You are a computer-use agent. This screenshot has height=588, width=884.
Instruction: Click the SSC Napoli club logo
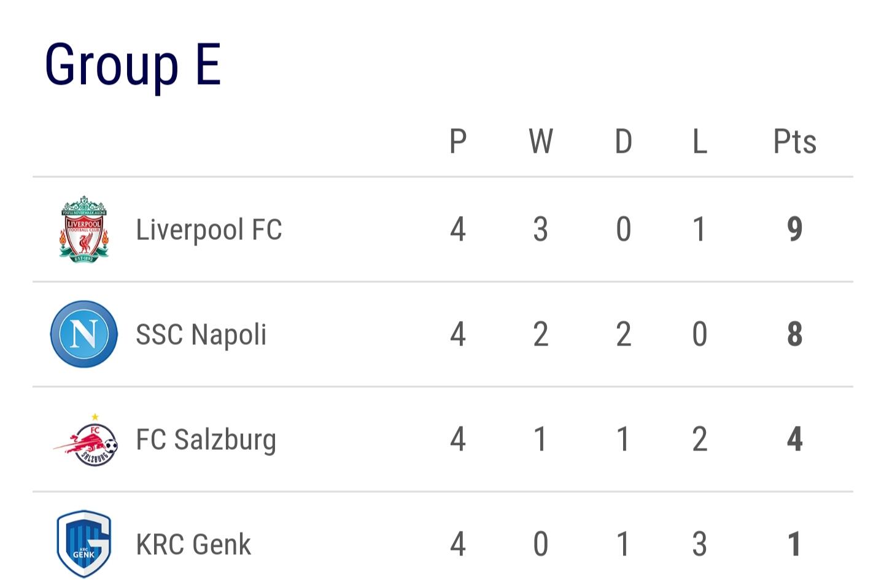84,334
